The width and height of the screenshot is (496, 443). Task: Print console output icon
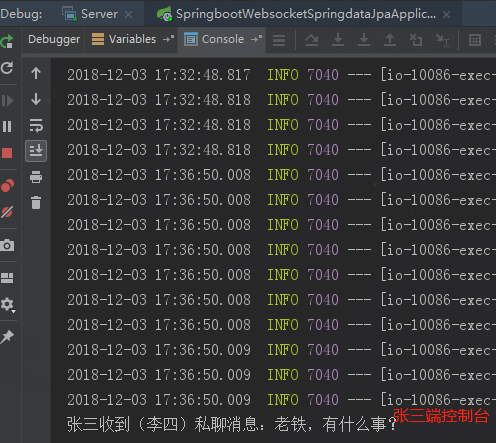[x=36, y=177]
